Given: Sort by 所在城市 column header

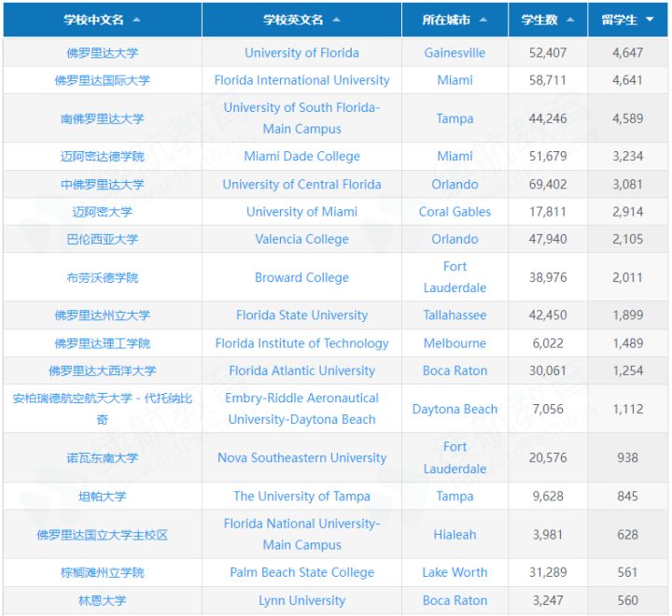Looking at the screenshot, I should coord(455,20).
